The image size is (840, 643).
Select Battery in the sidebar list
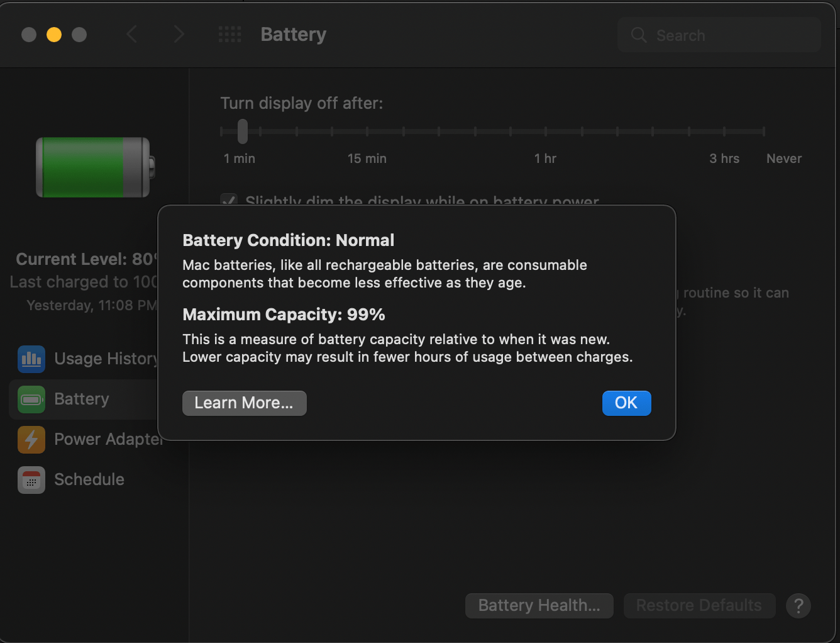tap(81, 400)
